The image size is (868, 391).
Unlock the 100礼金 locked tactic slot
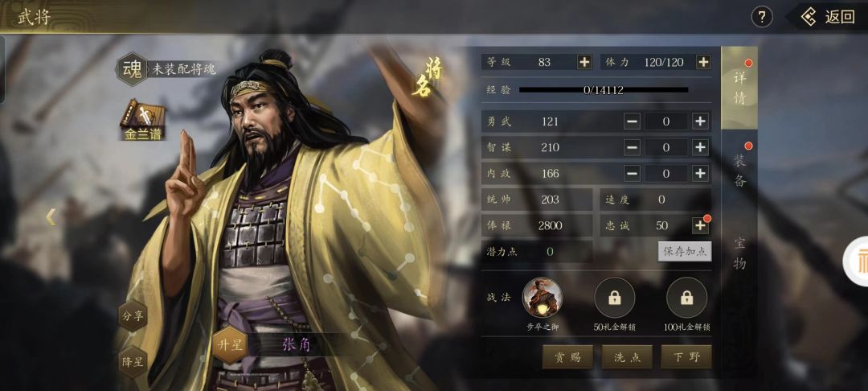pyautogui.click(x=687, y=298)
